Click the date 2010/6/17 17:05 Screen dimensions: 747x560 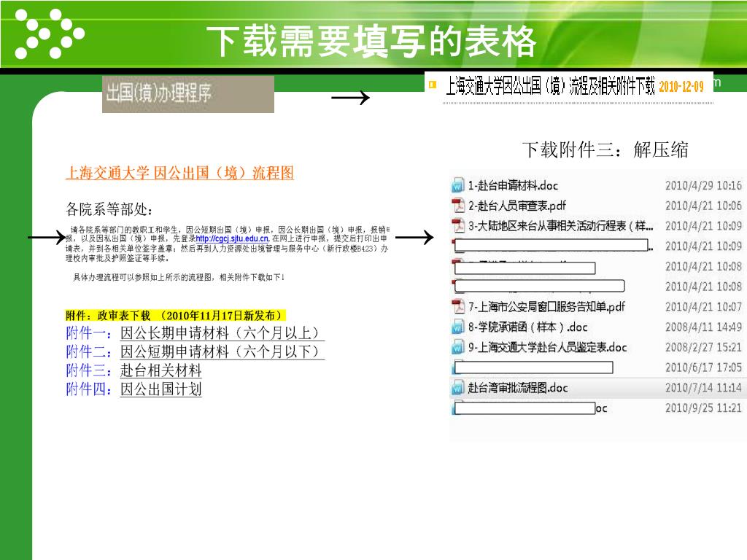point(703,367)
